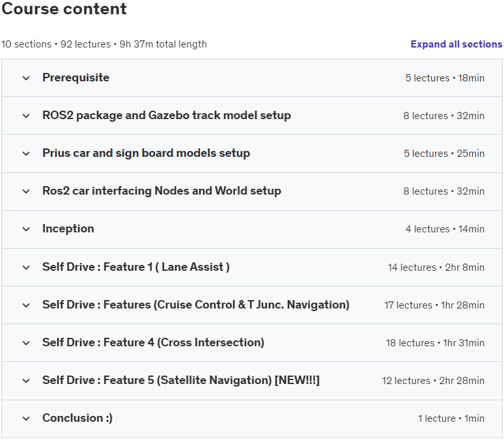This screenshot has width=504, height=440.
Task: Expand Feature 5 Satellite Navigation chevron
Action: (26, 381)
